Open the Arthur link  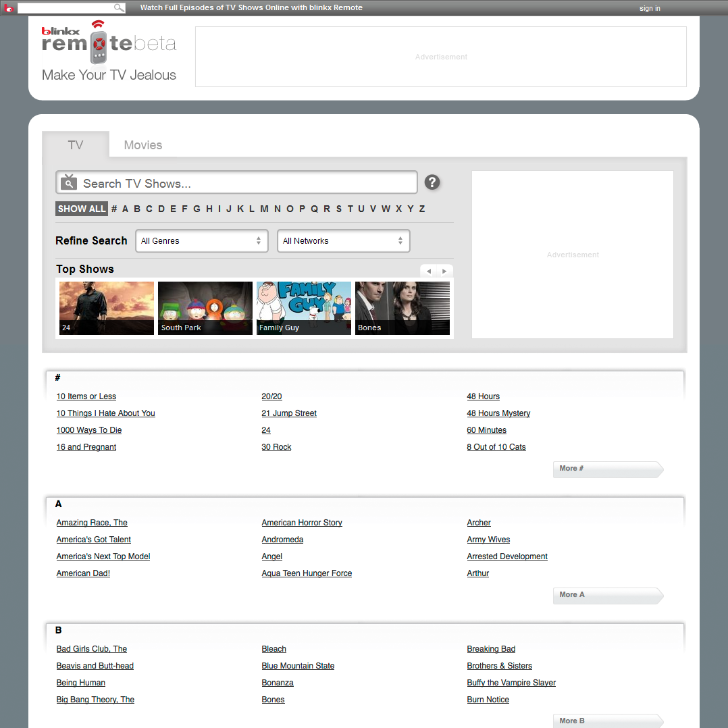click(477, 573)
